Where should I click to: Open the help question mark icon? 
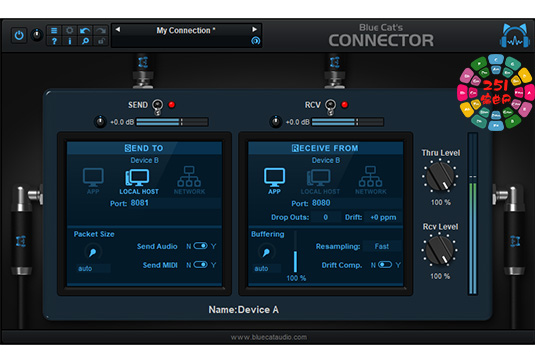click(54, 41)
